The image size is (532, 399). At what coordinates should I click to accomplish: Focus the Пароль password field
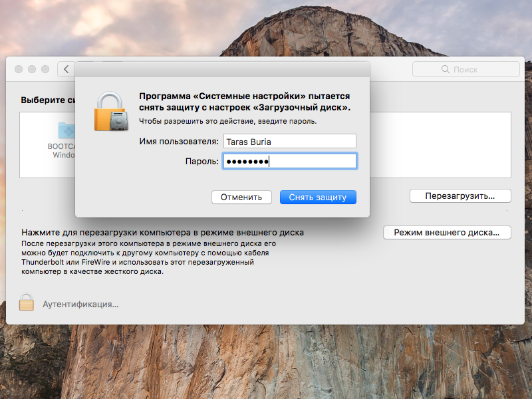click(x=289, y=161)
